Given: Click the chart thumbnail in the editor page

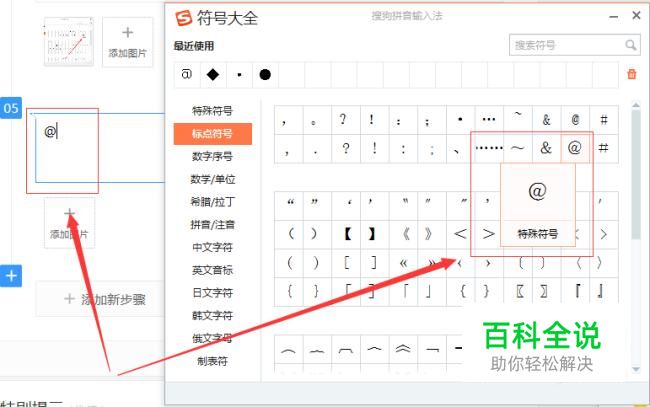Looking at the screenshot, I should pos(69,42).
